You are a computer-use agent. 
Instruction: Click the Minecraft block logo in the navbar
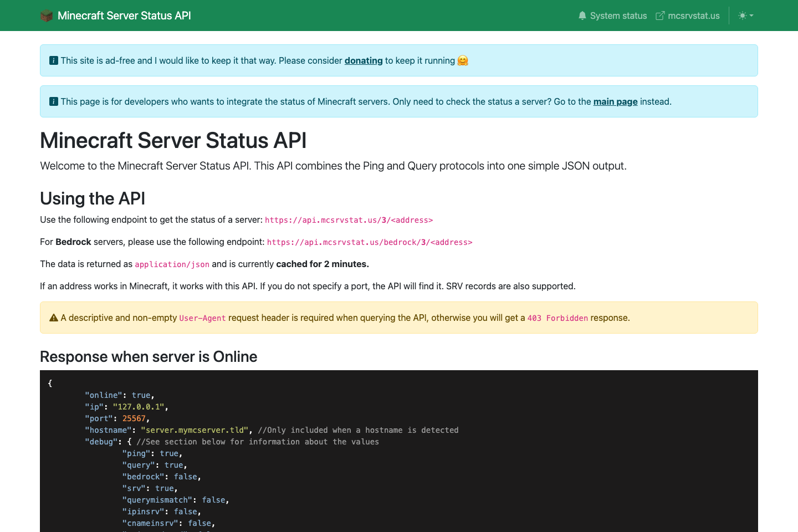tap(47, 16)
